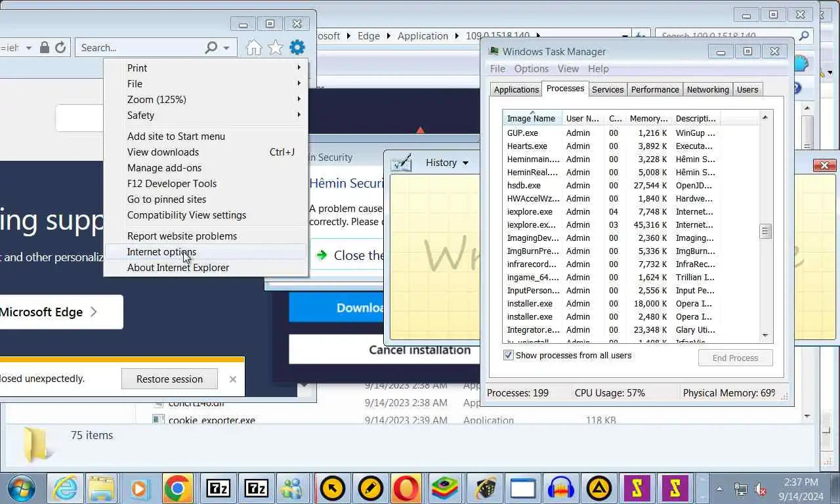Click the security lock icon in address bar

tap(45, 47)
